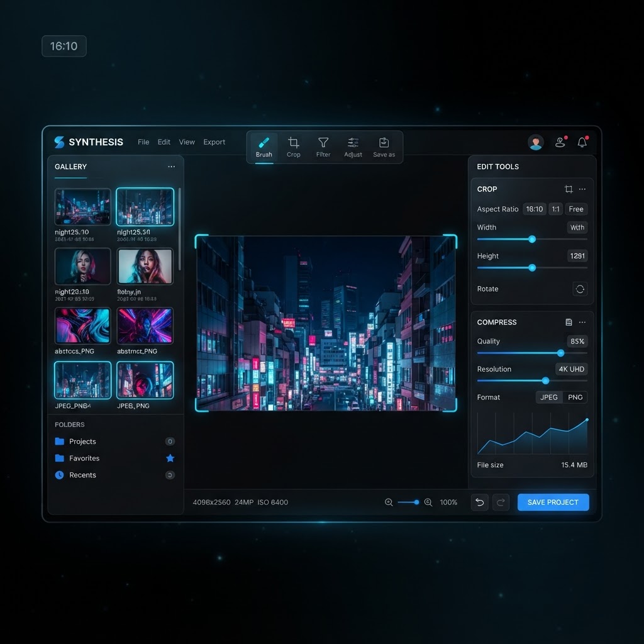Open Crop panel more options
Image resolution: width=644 pixels, height=644 pixels.
[582, 189]
